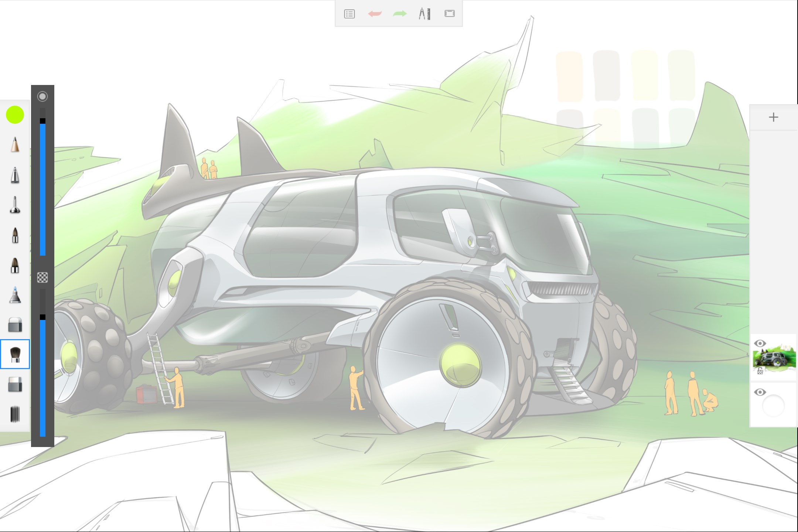Add a new layer with plus button
Screen dimensions: 798x532
coord(773,117)
